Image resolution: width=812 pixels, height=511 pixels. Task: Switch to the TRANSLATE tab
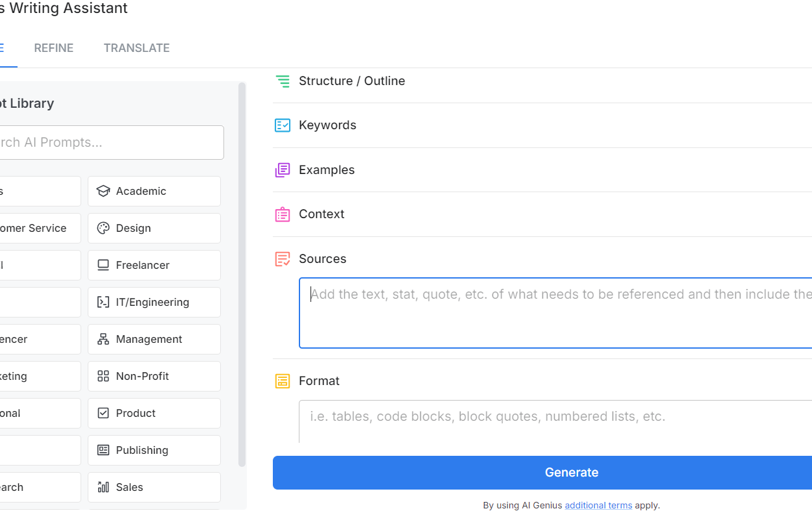pos(136,47)
